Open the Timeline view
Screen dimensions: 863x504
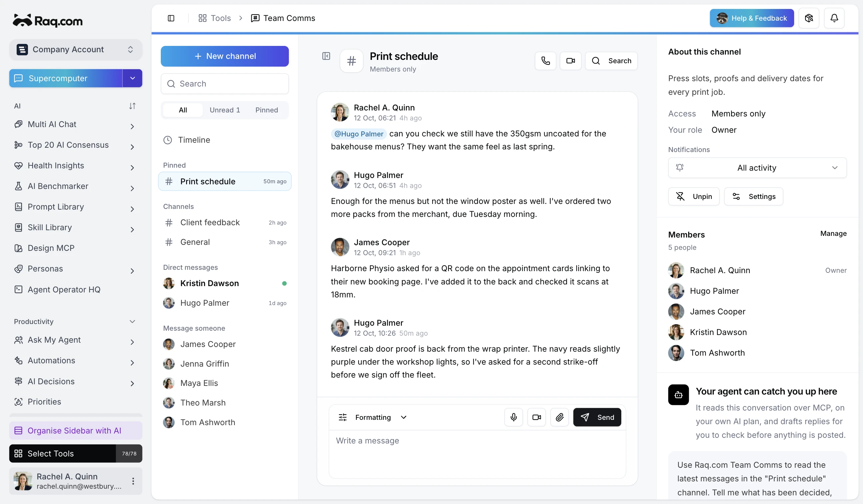coord(224,140)
